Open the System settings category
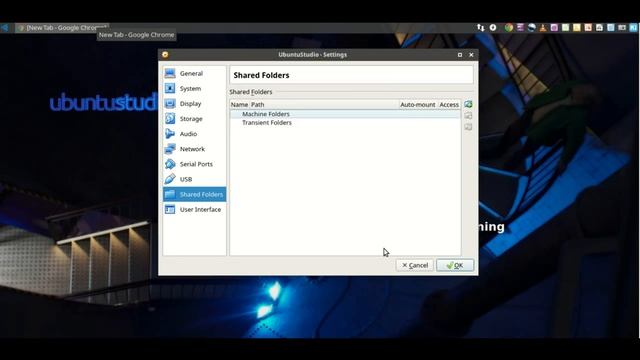The height and width of the screenshot is (360, 640). click(x=194, y=89)
